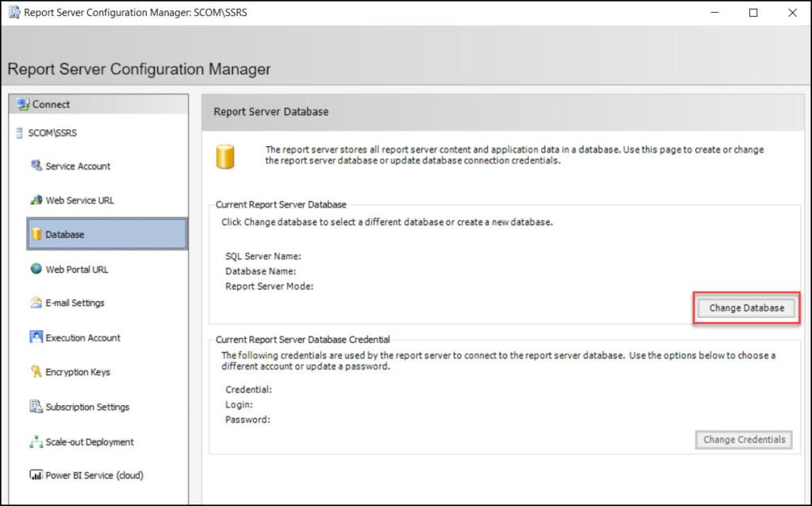Open Subscription Settings page
812x506 pixels.
tap(87, 407)
